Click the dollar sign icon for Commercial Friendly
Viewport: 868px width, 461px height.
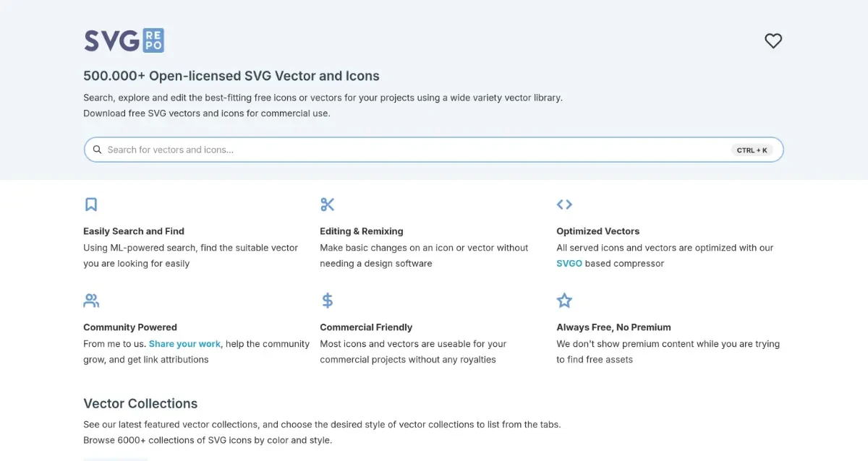tap(328, 301)
